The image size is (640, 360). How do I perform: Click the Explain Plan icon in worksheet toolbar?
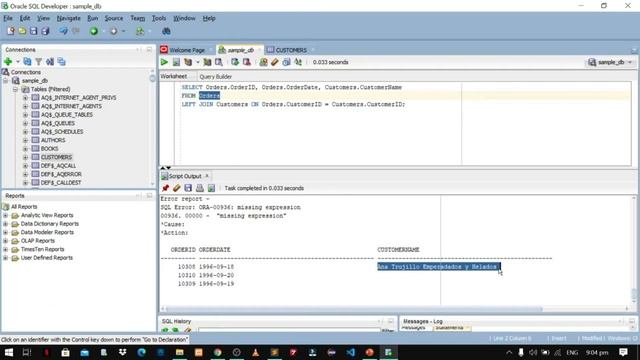(188, 62)
